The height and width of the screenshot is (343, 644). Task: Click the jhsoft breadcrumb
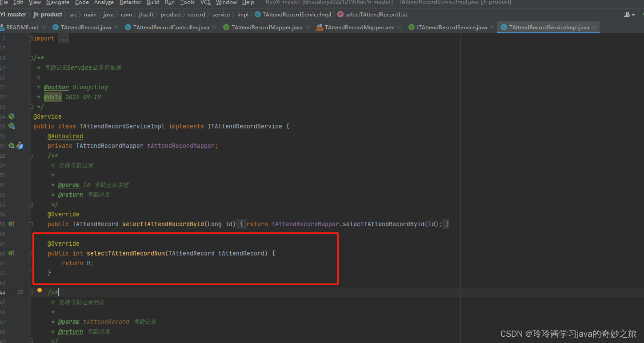145,15
